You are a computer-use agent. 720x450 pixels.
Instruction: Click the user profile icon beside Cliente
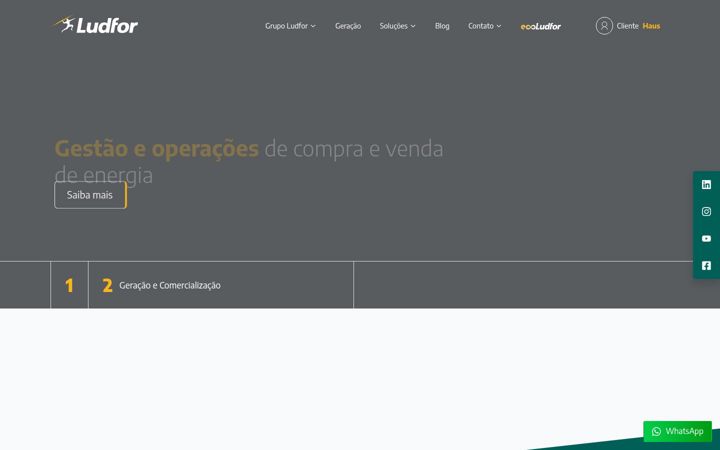(604, 26)
